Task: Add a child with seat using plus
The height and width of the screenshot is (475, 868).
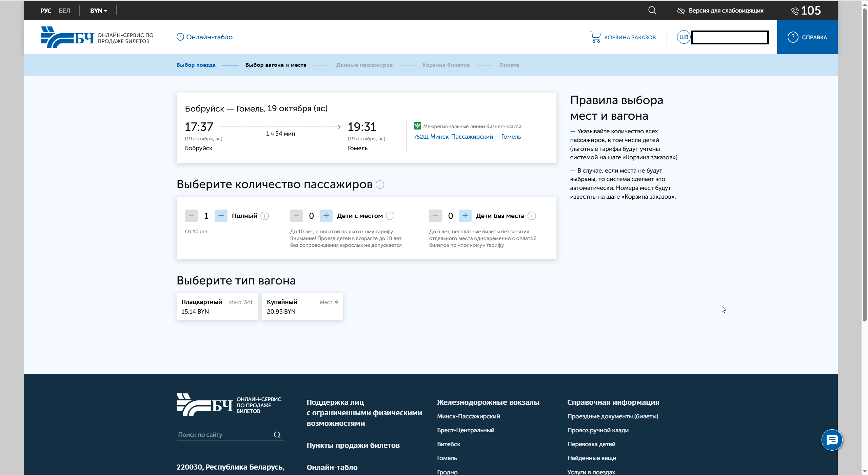Action: pyautogui.click(x=326, y=216)
